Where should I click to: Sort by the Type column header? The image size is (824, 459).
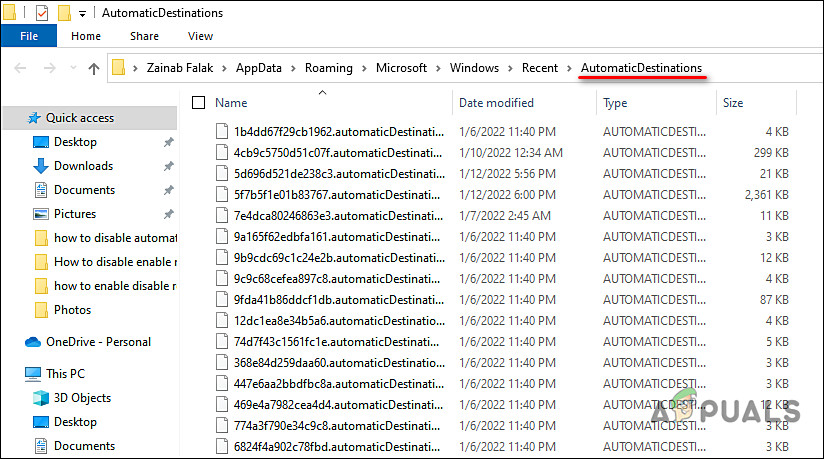pos(615,103)
